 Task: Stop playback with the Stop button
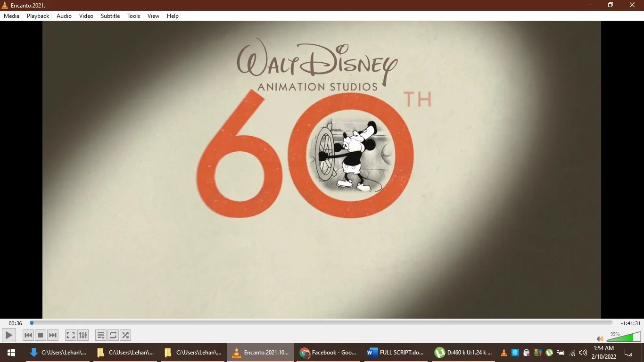(41, 335)
